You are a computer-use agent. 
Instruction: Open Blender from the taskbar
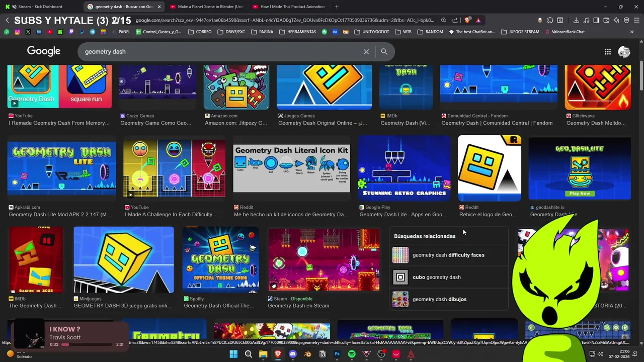(x=307, y=354)
